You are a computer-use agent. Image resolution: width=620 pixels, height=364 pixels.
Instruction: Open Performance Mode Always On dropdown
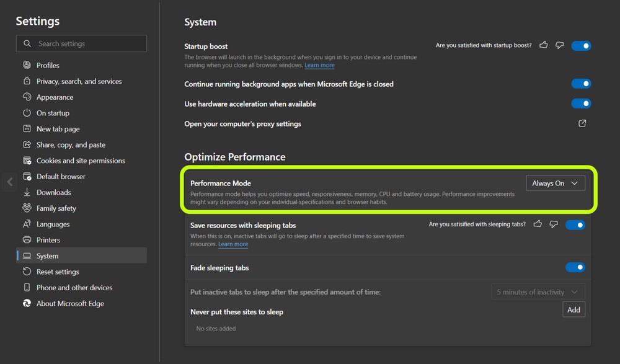(x=556, y=183)
